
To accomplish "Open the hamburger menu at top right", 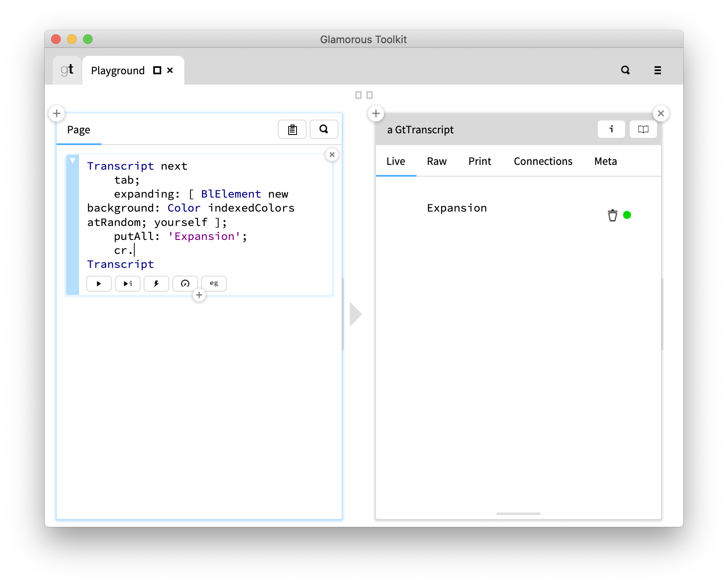I will click(657, 70).
